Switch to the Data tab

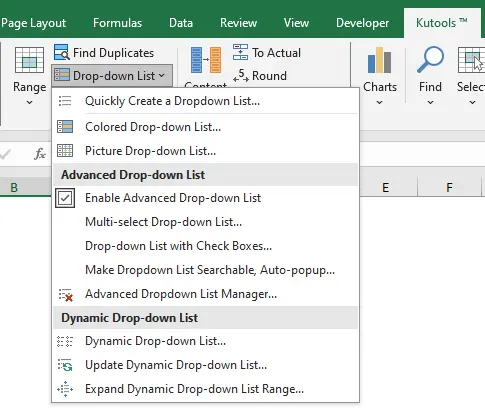pos(181,23)
